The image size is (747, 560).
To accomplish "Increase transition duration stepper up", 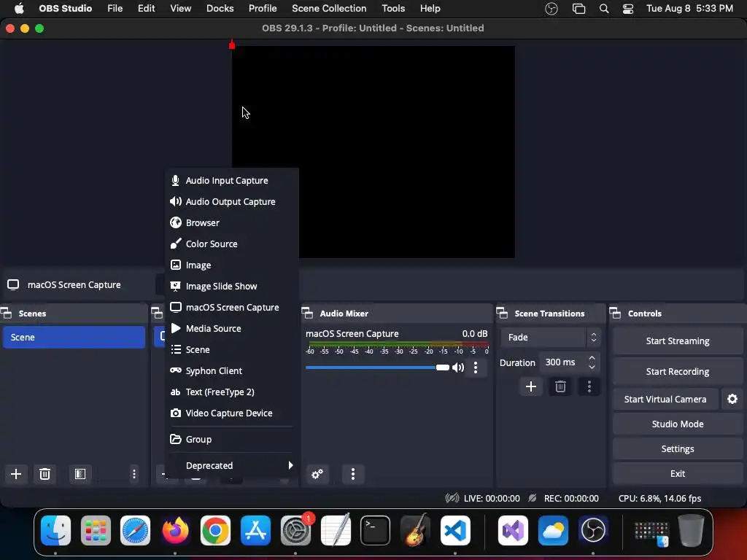I will pos(592,357).
